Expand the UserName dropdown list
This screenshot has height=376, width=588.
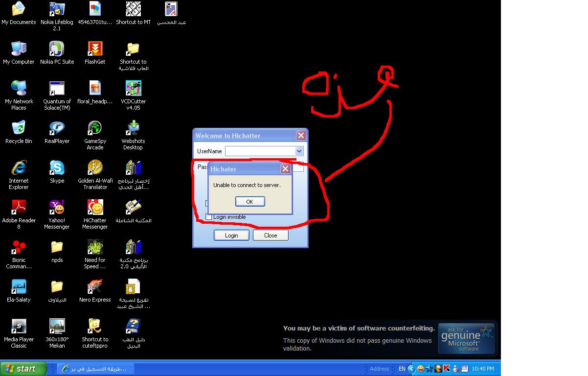point(299,151)
